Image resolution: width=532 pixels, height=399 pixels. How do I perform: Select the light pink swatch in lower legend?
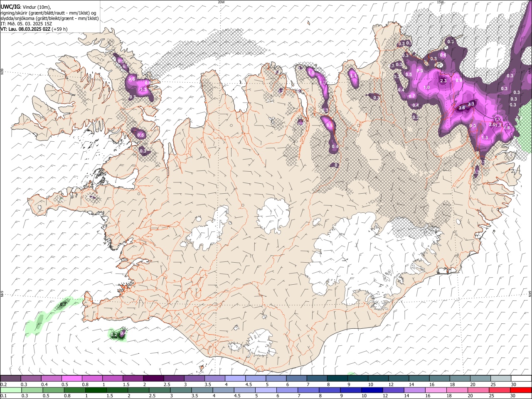pos(435,390)
